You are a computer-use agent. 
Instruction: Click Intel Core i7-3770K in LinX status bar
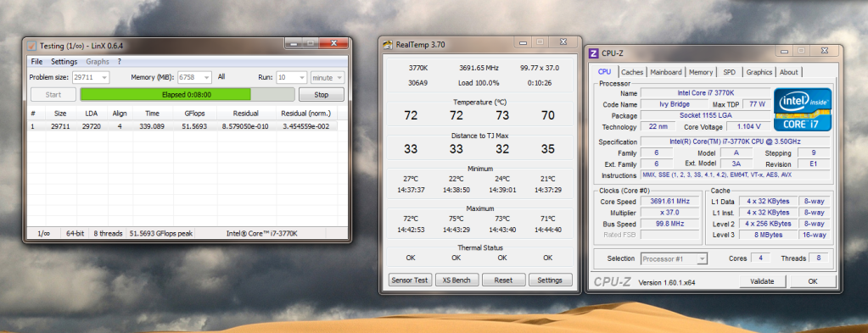(x=262, y=233)
